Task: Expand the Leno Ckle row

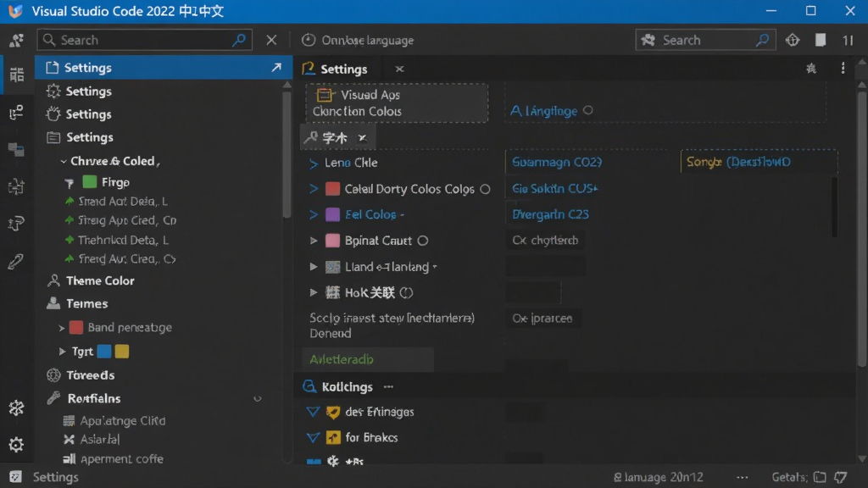Action: [x=314, y=164]
